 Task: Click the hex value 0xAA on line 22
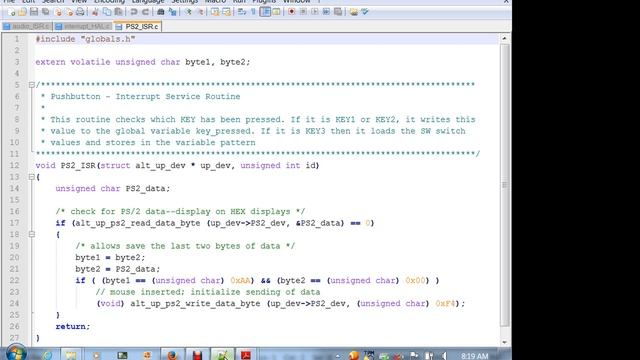(240, 280)
